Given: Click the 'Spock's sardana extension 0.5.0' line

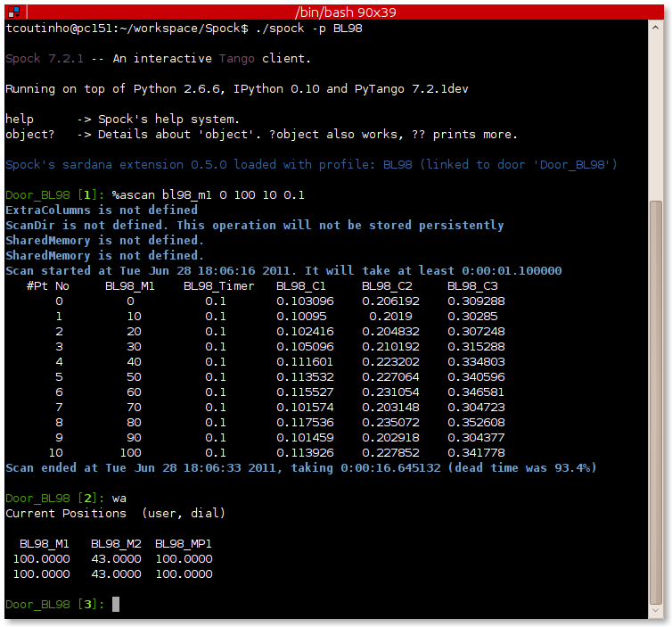Looking at the screenshot, I should [x=311, y=165].
